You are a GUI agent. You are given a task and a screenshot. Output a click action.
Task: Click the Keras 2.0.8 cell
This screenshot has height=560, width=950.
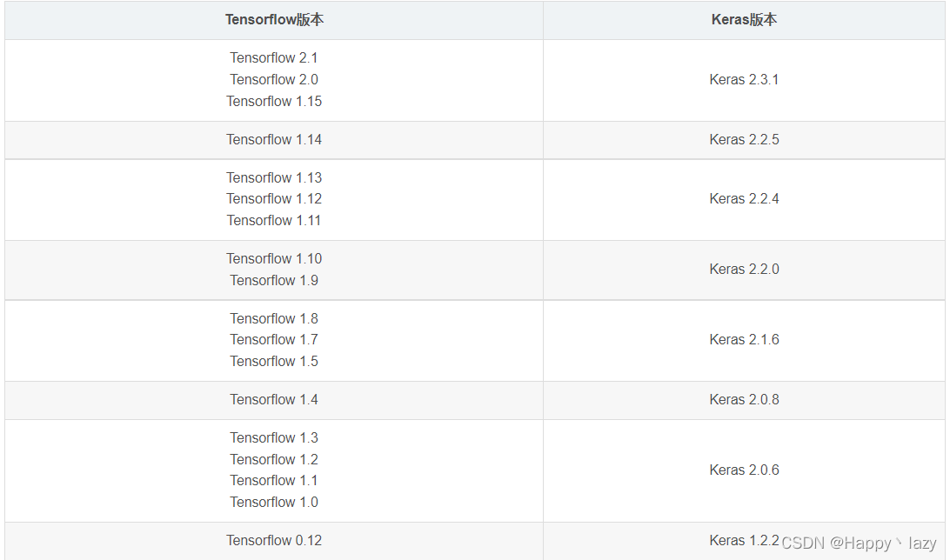[744, 399]
